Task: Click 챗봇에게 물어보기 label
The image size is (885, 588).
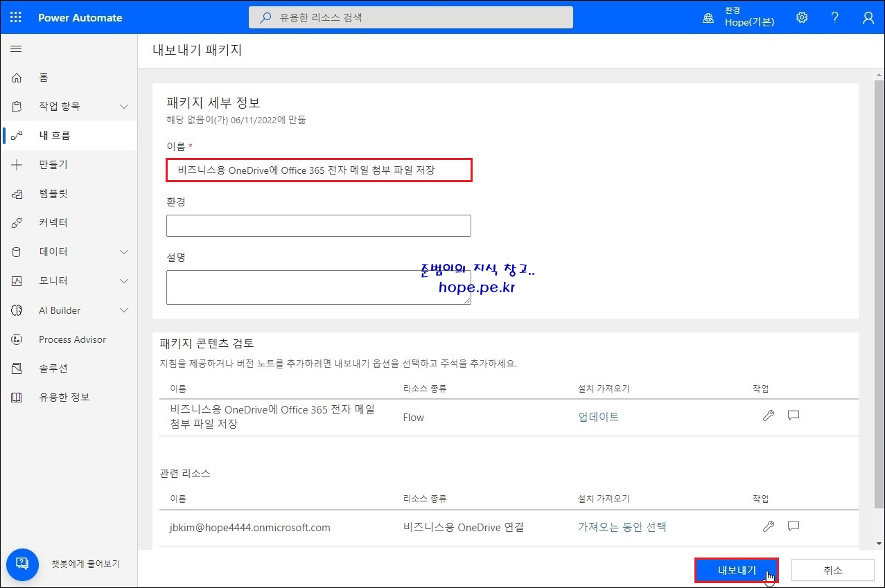Action: point(86,564)
